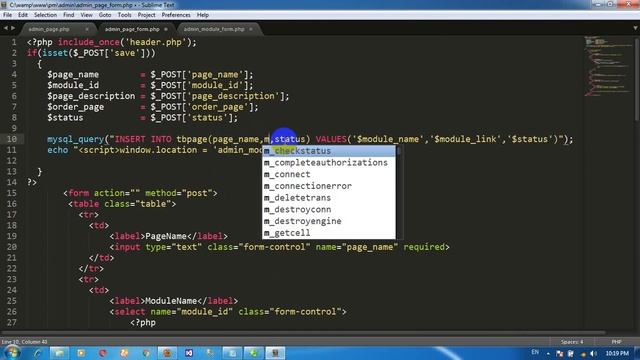Open the Edit menu

click(x=23, y=15)
